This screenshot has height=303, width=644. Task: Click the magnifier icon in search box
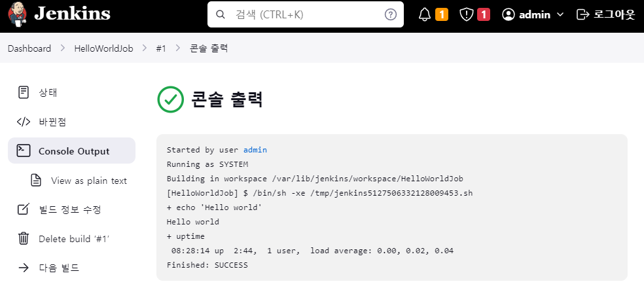tap(221, 15)
